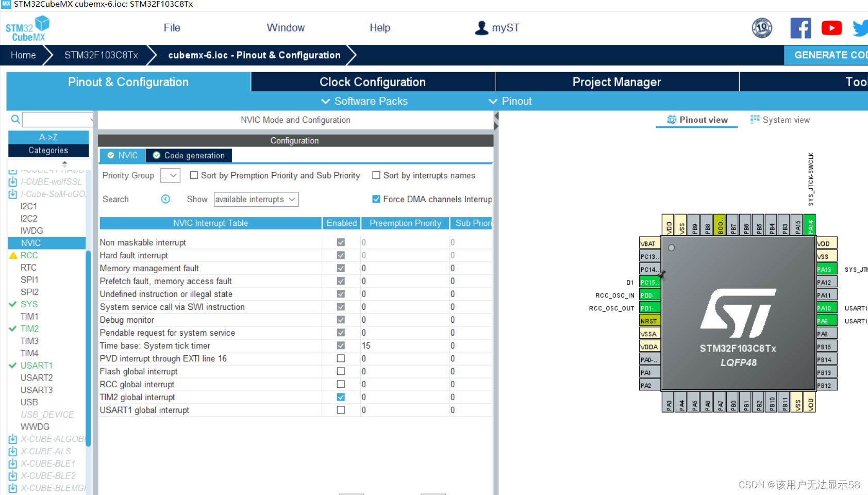The width and height of the screenshot is (868, 495).
Task: Click the peripheral search input field
Action: point(57,120)
